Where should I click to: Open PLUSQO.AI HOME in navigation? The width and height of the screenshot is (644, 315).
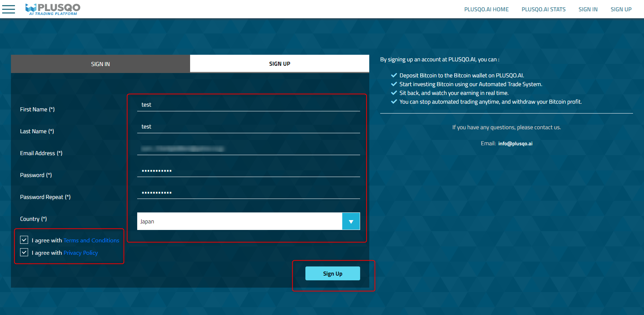[486, 9]
